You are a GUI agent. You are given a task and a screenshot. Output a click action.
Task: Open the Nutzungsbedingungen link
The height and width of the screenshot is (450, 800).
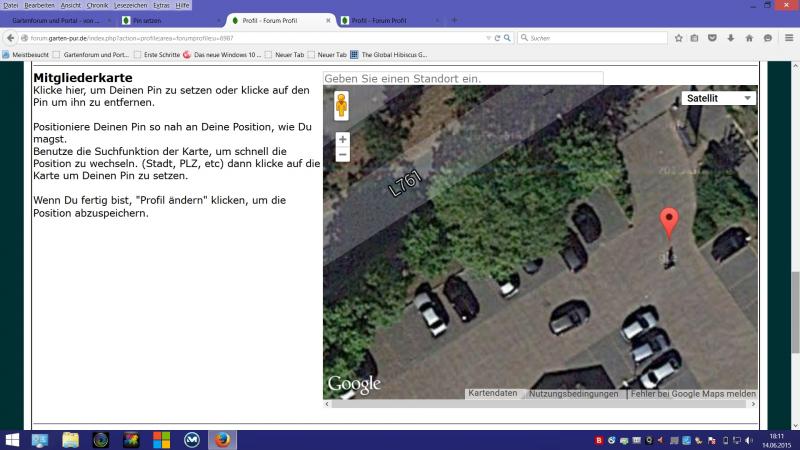pyautogui.click(x=574, y=394)
